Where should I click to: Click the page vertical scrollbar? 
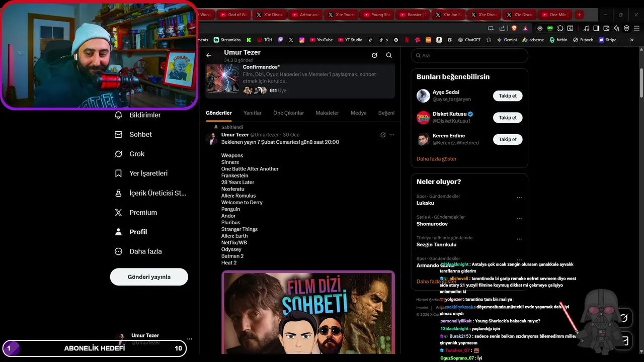[x=641, y=83]
